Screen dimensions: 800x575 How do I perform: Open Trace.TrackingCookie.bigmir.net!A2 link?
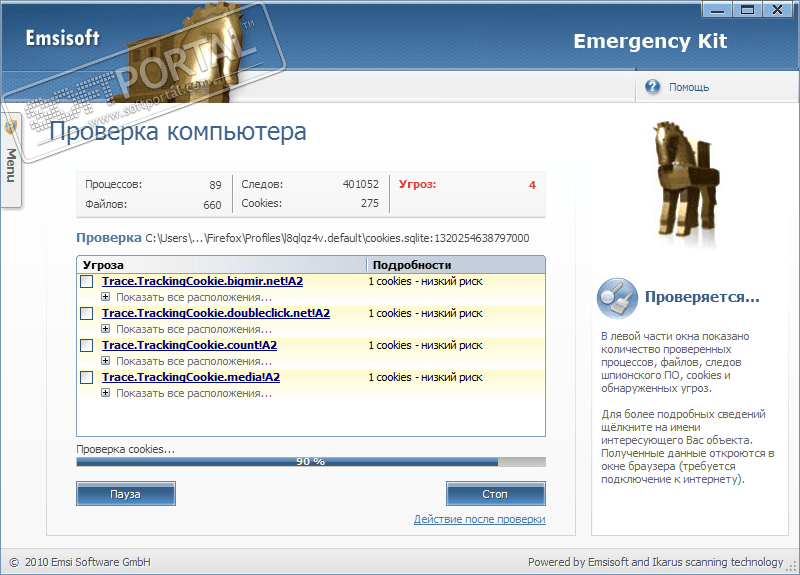[203, 281]
